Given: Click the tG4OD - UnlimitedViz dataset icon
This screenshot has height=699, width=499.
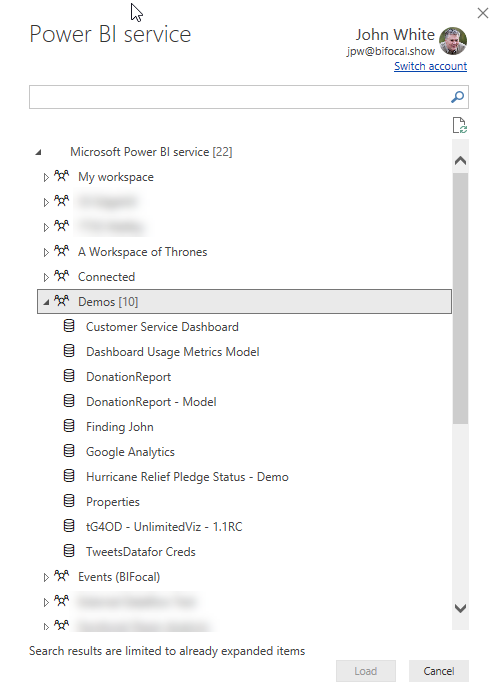Looking at the screenshot, I should tap(69, 526).
